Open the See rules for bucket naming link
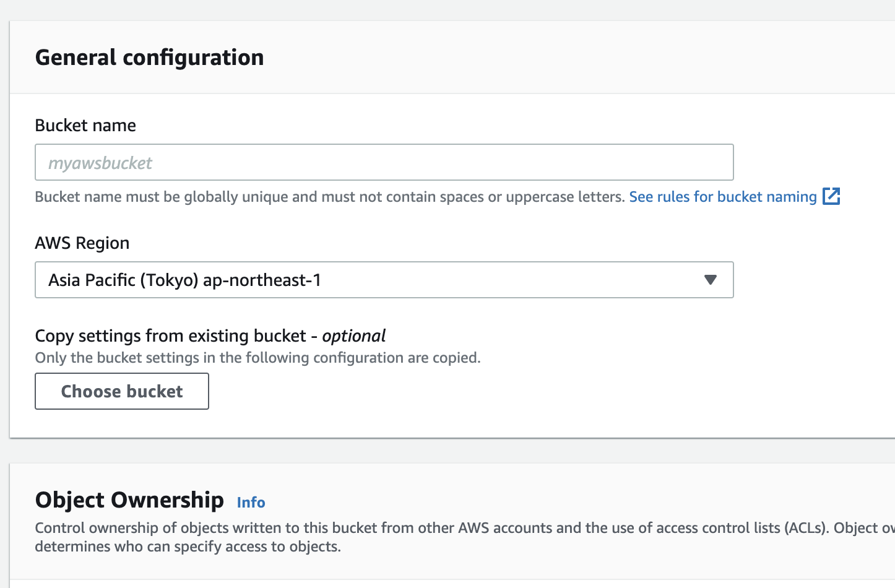The height and width of the screenshot is (588, 895). click(722, 197)
